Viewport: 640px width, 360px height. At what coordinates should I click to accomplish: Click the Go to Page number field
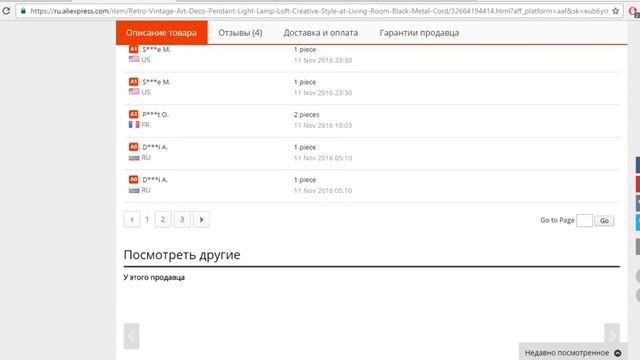[584, 220]
